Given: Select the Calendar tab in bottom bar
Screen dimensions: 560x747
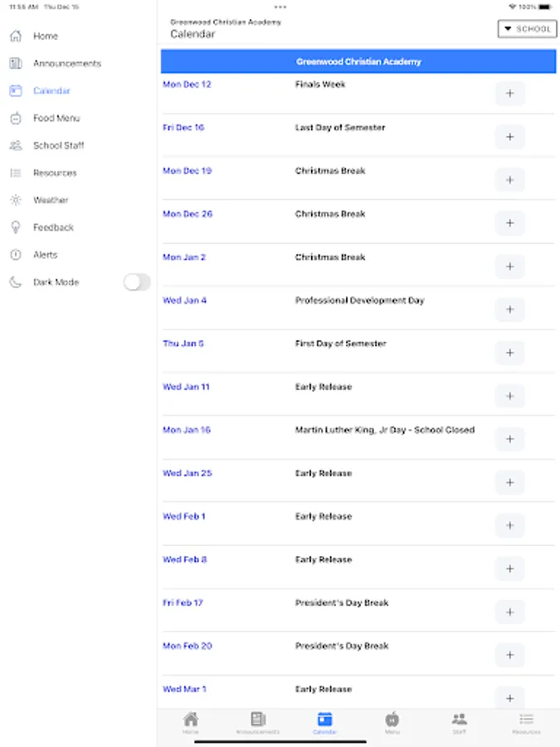Looking at the screenshot, I should coord(324,723).
